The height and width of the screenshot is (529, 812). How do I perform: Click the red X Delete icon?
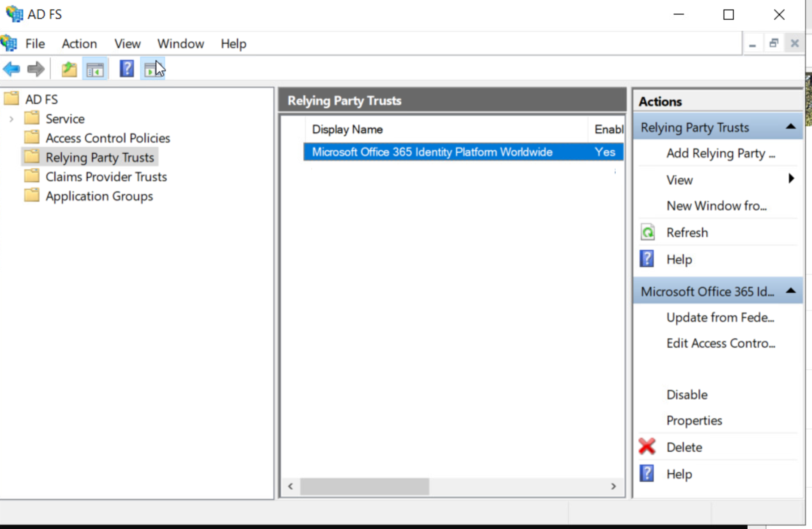click(x=647, y=447)
